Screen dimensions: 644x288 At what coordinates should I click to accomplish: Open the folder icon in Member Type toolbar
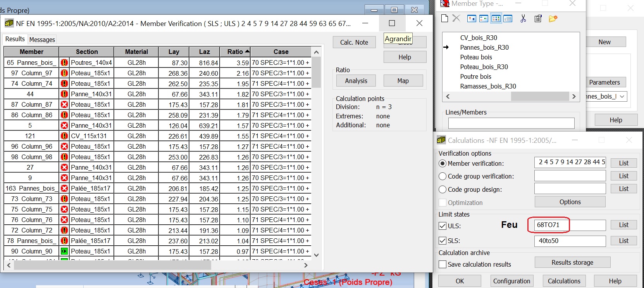click(553, 18)
